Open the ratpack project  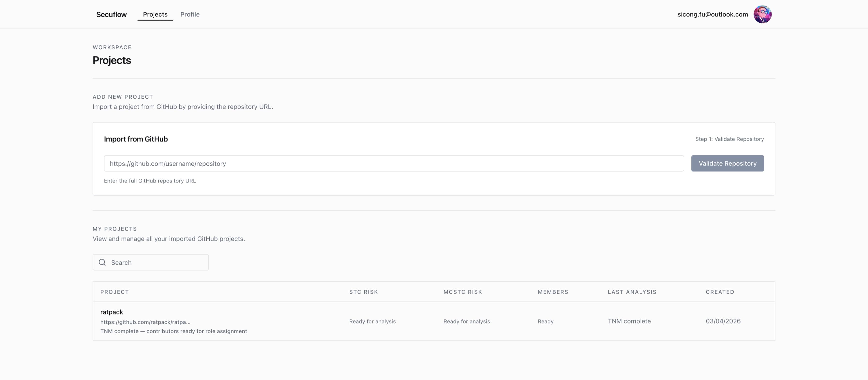pyautogui.click(x=112, y=312)
